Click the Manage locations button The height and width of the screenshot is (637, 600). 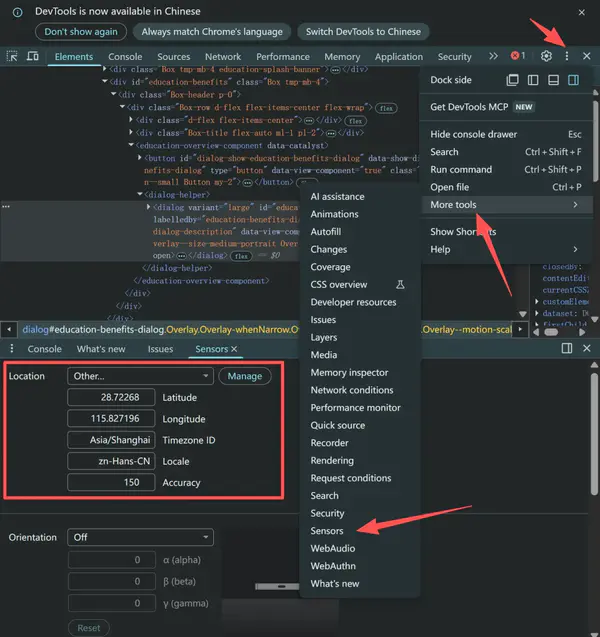click(x=245, y=376)
